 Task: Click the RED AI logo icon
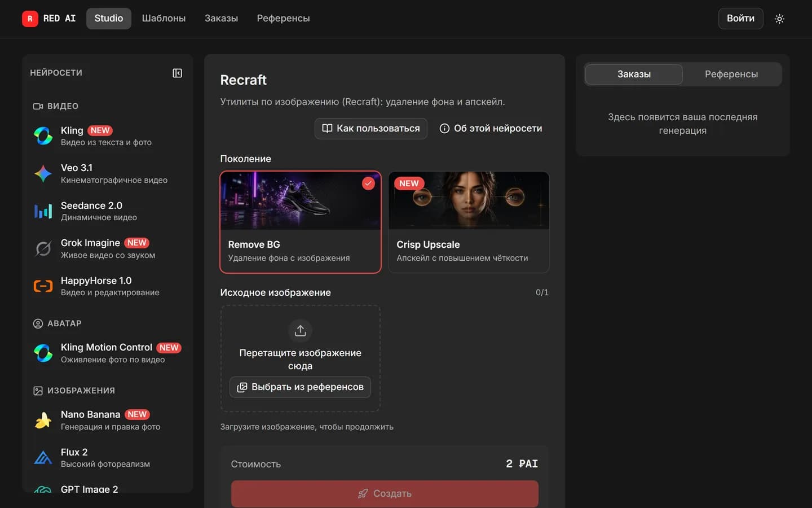[30, 19]
